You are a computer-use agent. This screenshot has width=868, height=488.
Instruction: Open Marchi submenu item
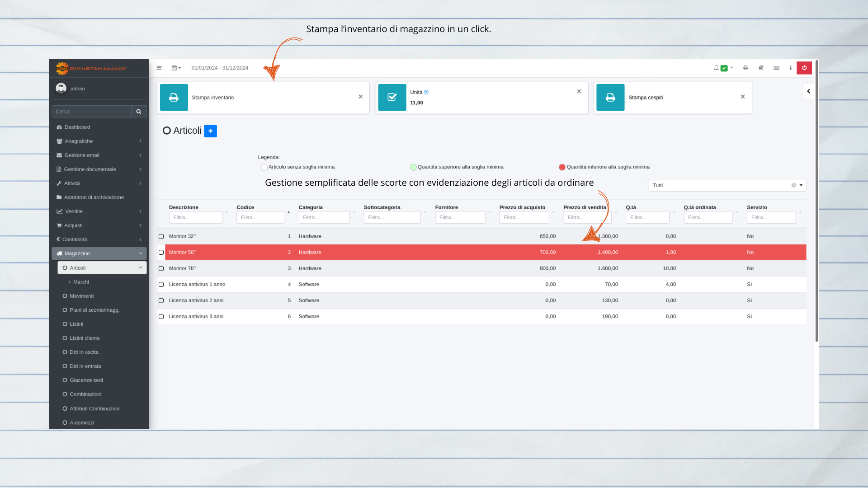click(x=102, y=282)
